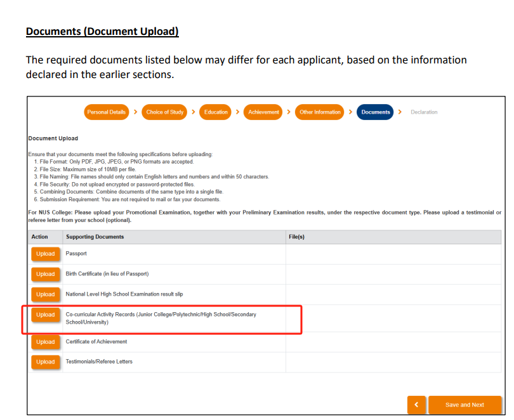Select the Achievement step

[x=263, y=112]
